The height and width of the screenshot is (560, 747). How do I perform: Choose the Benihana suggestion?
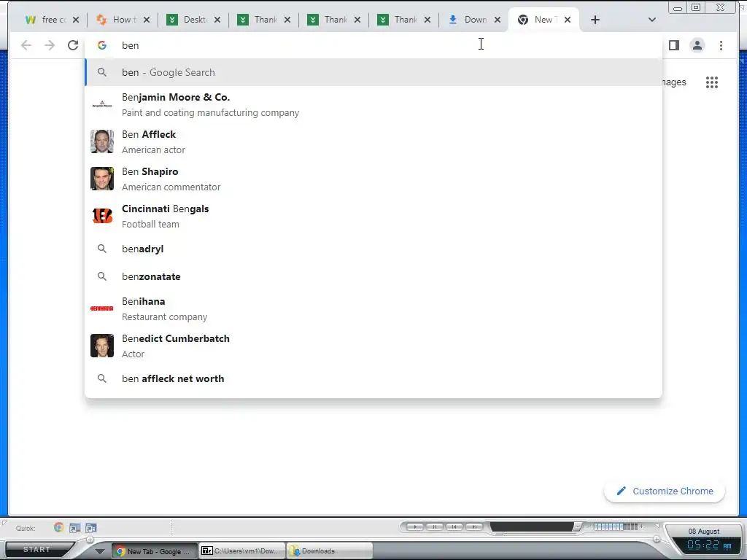tap(373, 309)
